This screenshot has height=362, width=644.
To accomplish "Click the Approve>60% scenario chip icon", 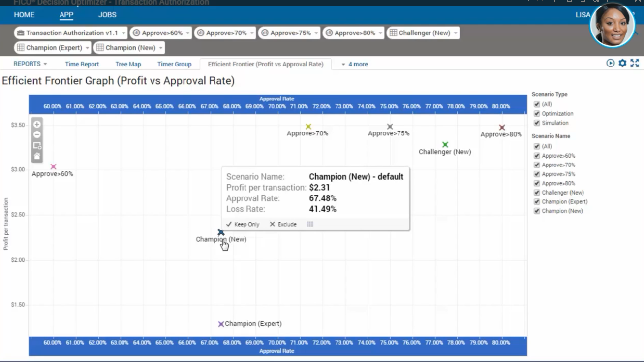I will coord(136,33).
